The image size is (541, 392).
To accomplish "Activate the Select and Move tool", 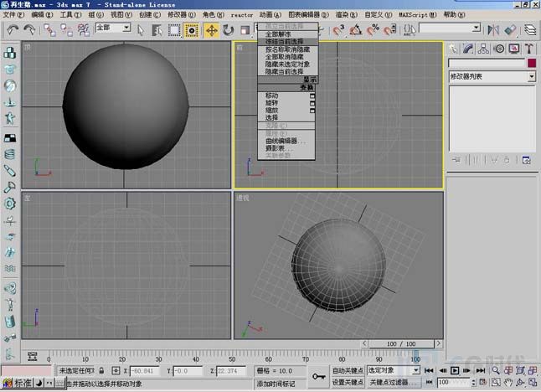I will (212, 30).
